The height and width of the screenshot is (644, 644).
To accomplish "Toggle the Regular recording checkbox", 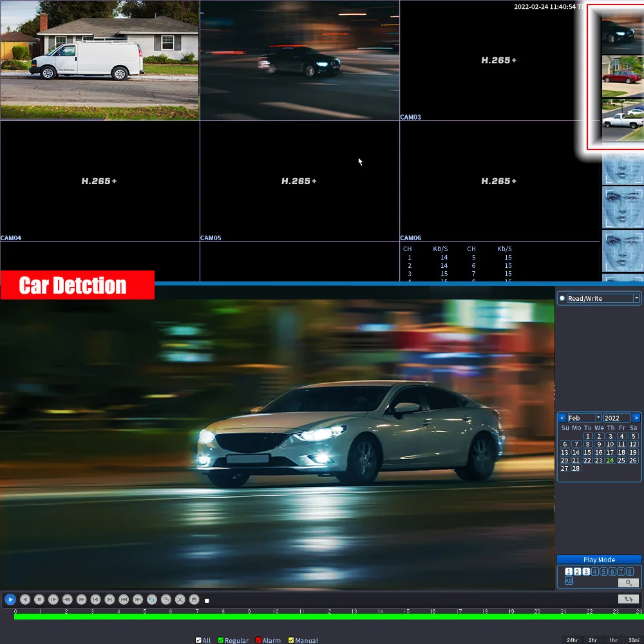I will point(221,640).
